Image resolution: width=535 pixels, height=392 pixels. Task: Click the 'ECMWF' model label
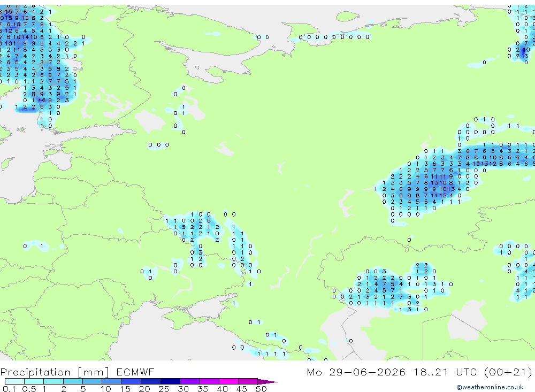[x=135, y=372]
